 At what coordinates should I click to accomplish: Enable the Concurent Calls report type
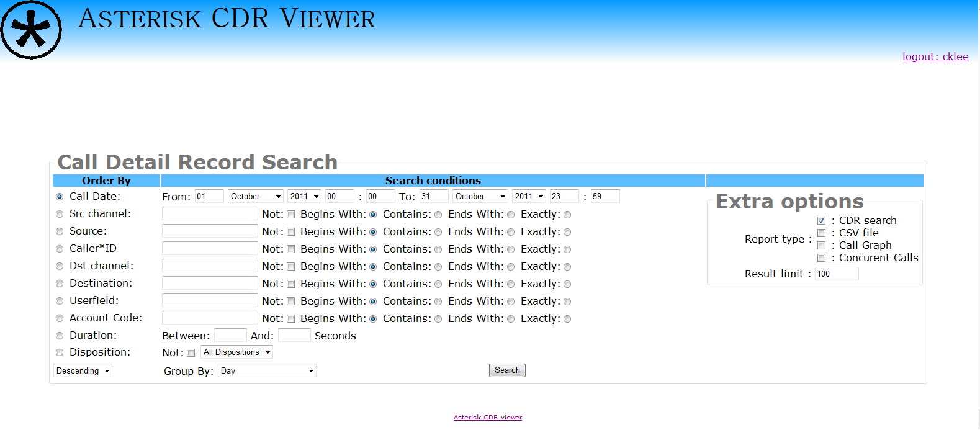click(x=821, y=258)
